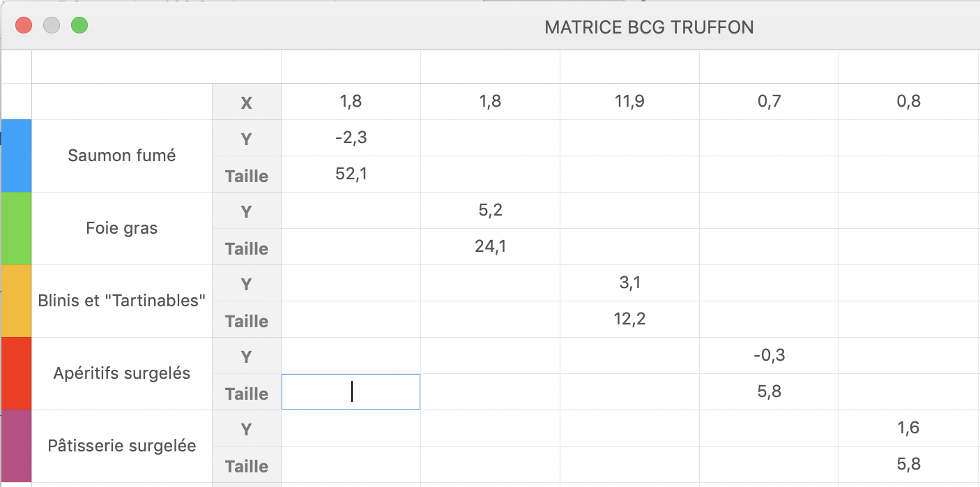Click the cell showing -2,3
This screenshot has height=487, width=980.
click(351, 137)
